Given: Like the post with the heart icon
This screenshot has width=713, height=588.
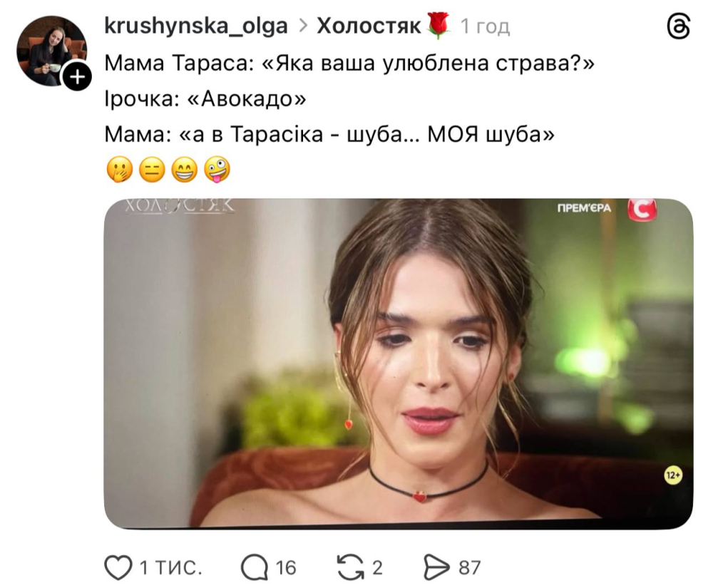Looking at the screenshot, I should click(x=118, y=567).
